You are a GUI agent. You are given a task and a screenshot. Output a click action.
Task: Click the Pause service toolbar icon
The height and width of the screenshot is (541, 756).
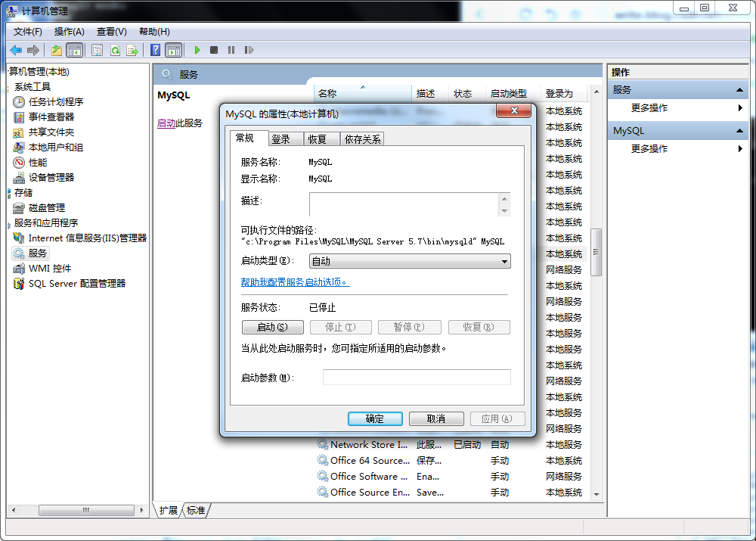(x=231, y=50)
